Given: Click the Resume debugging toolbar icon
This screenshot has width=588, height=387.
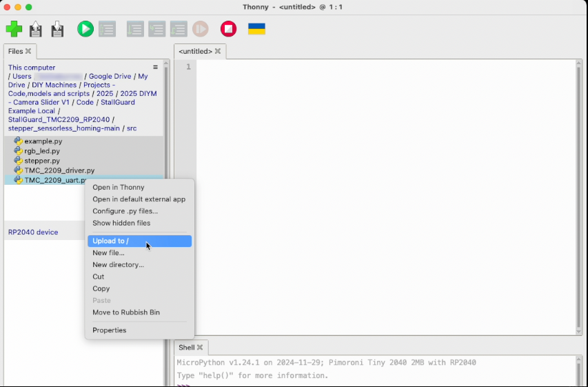Looking at the screenshot, I should [x=200, y=29].
